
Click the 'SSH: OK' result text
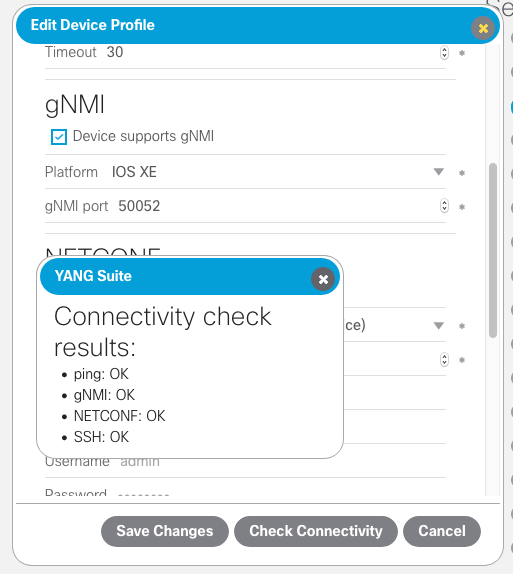[101, 437]
